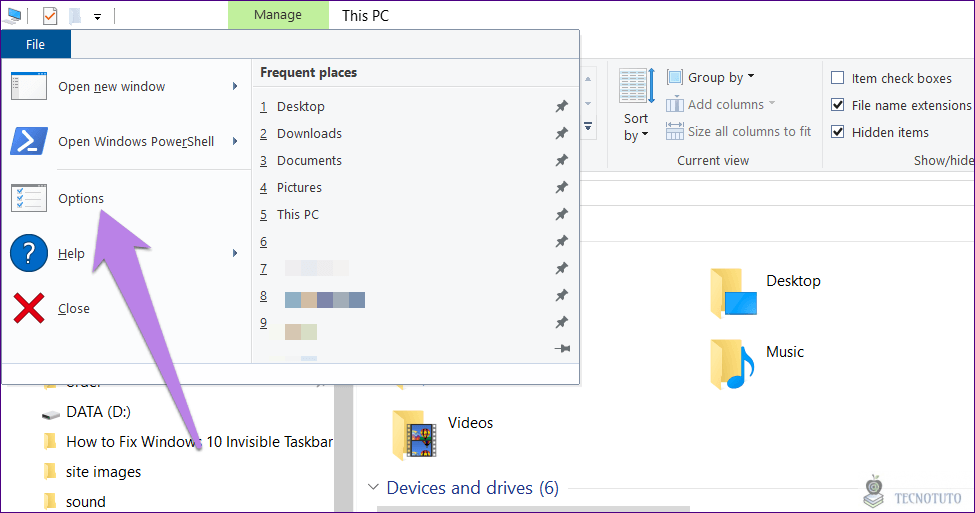The height and width of the screenshot is (513, 975).
Task: Click the blue Help question mark icon
Action: (29, 253)
